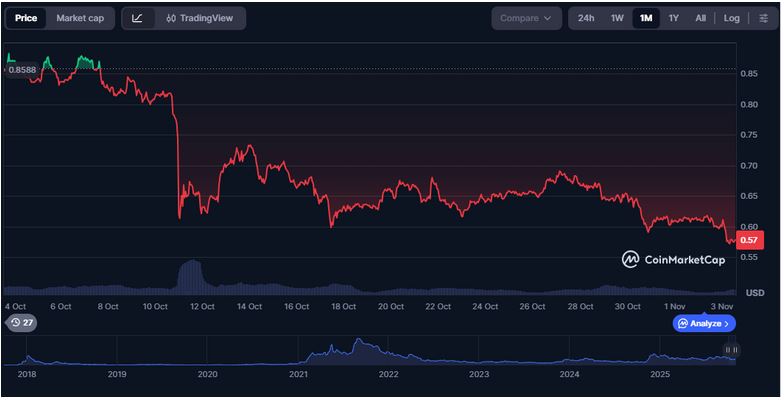This screenshot has height=402, width=784.
Task: Switch to the line chart view icon
Action: click(x=137, y=18)
